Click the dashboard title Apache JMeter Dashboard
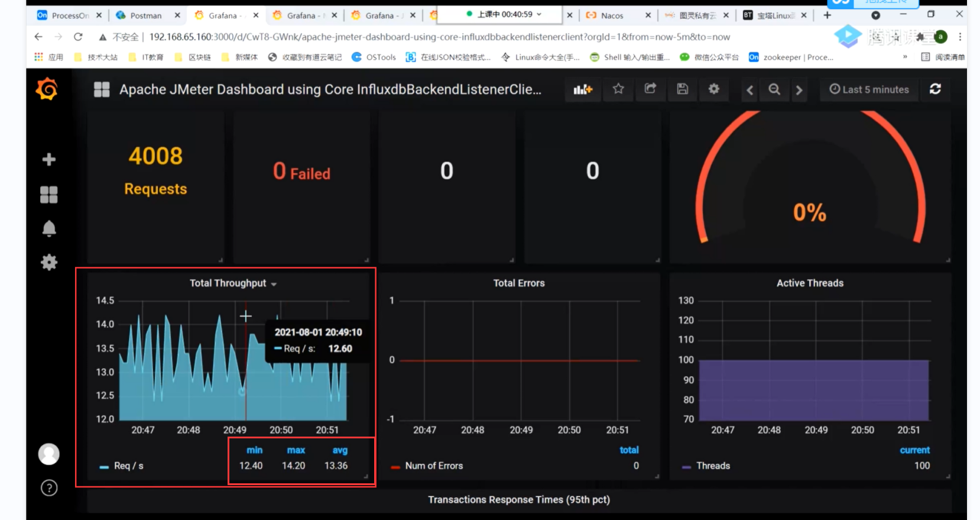 [x=330, y=90]
